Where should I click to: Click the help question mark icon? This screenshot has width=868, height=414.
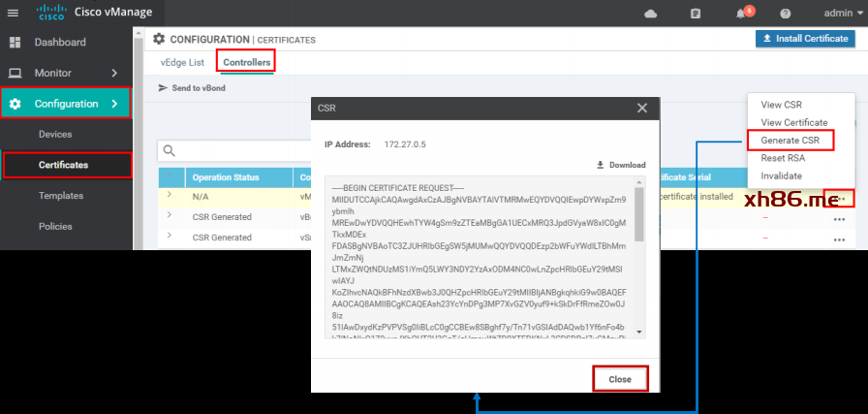[785, 14]
